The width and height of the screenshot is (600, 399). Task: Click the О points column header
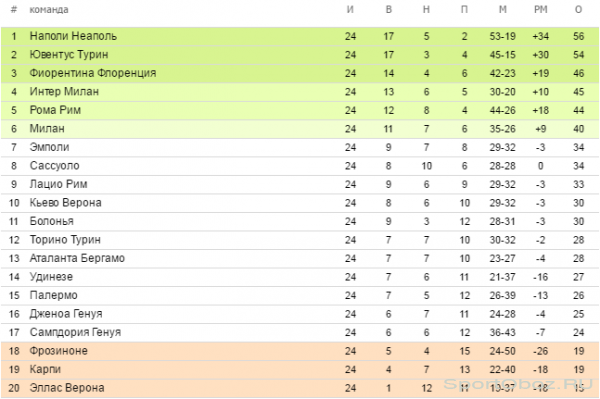[578, 10]
